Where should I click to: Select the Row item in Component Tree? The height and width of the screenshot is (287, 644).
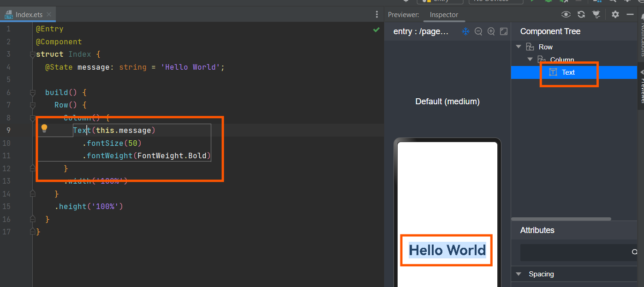click(x=545, y=47)
